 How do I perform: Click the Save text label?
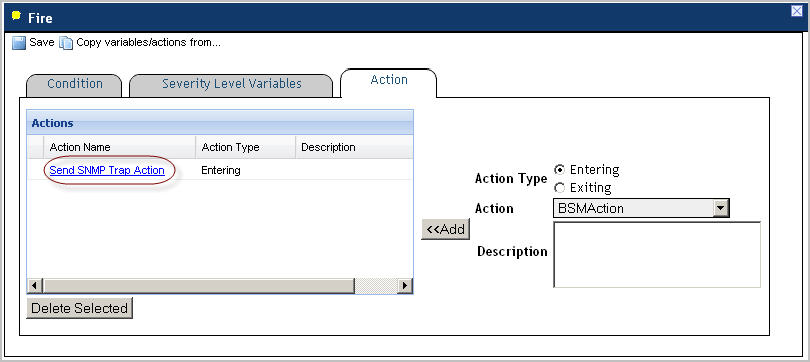click(41, 43)
